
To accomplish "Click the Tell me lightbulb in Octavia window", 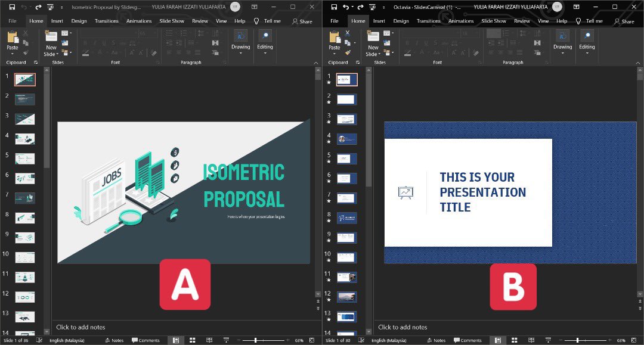I will pyautogui.click(x=578, y=21).
